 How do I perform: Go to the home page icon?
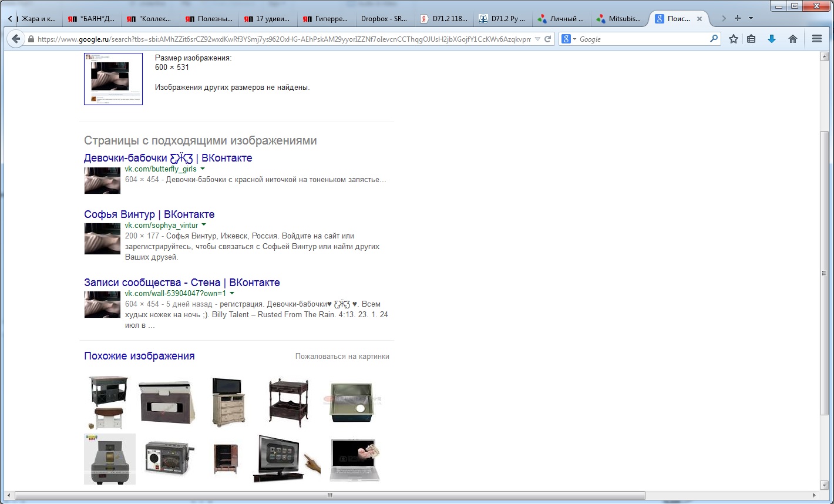pyautogui.click(x=793, y=39)
